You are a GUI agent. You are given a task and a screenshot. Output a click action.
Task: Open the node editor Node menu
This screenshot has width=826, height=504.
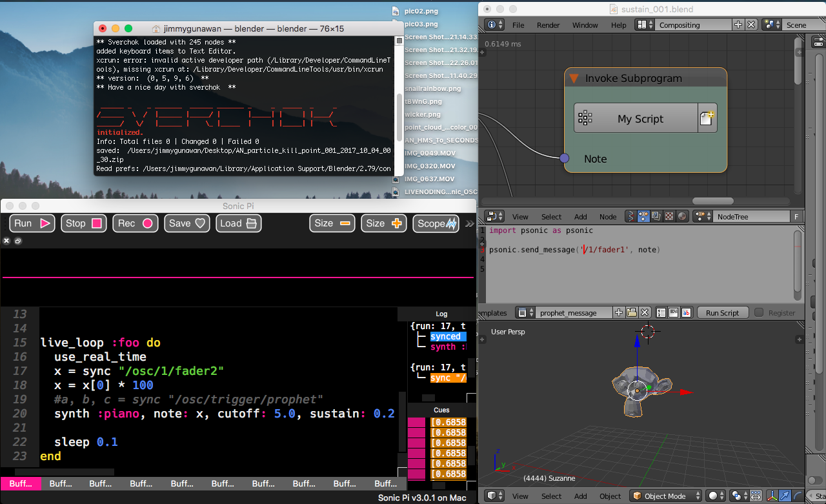(608, 217)
